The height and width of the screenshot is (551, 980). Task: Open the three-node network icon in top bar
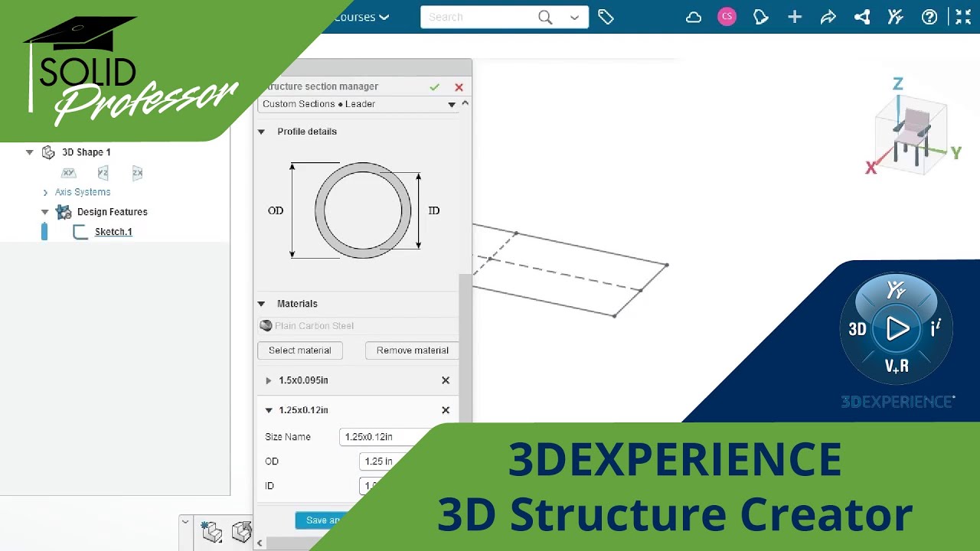pos(862,17)
